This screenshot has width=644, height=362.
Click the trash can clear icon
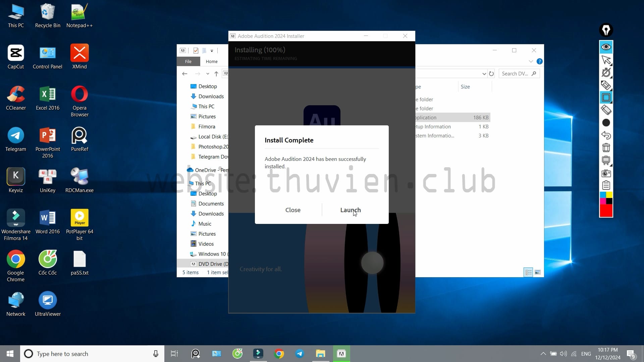[x=606, y=148]
